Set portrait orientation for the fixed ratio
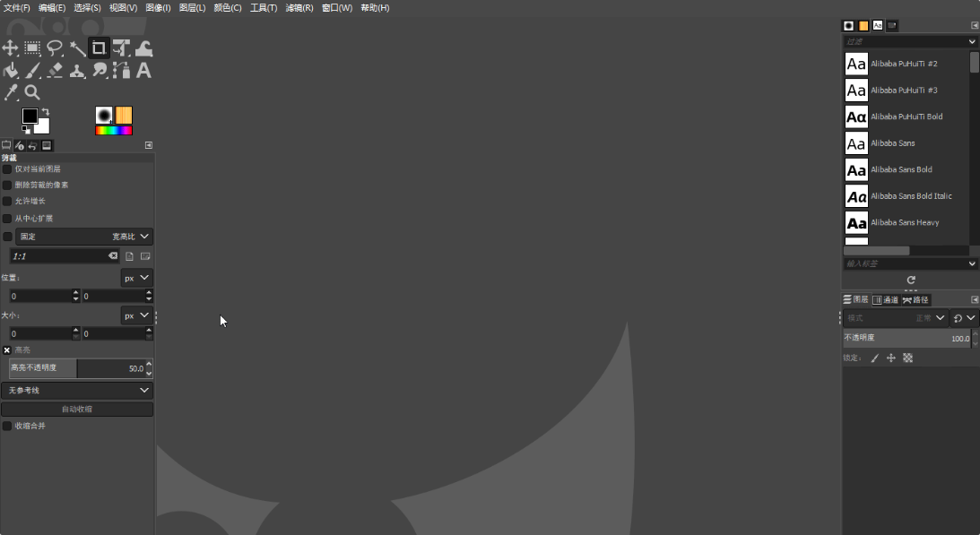The width and height of the screenshot is (980, 535). (129, 256)
